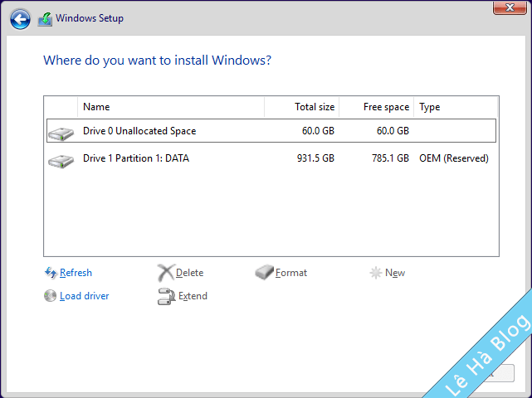Open the Refresh link
Screen dimensions: 532x398
point(76,273)
